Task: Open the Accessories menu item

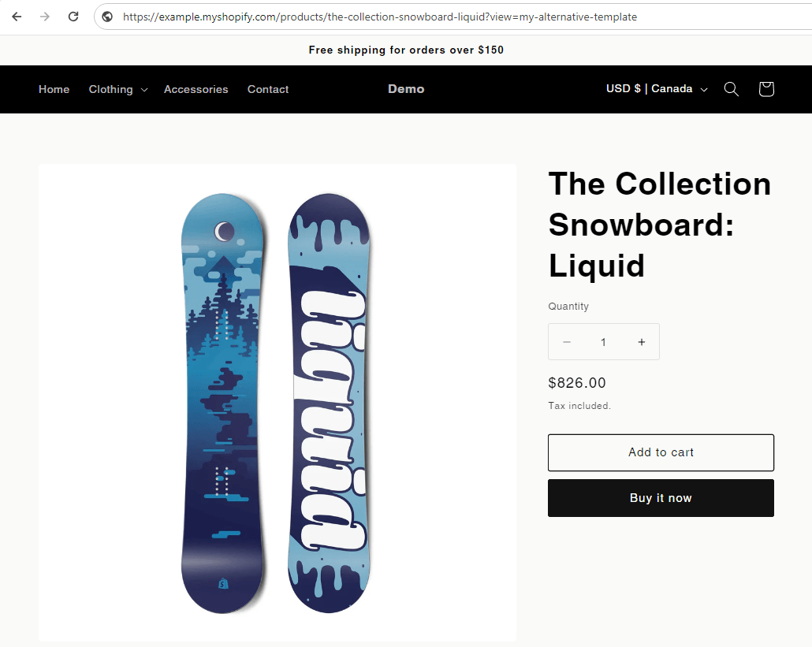Action: pyautogui.click(x=196, y=90)
